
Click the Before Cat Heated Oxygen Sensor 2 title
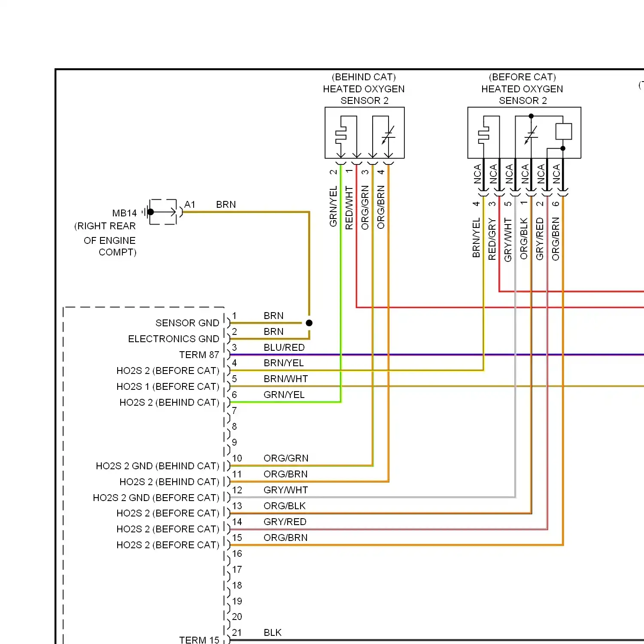click(522, 89)
